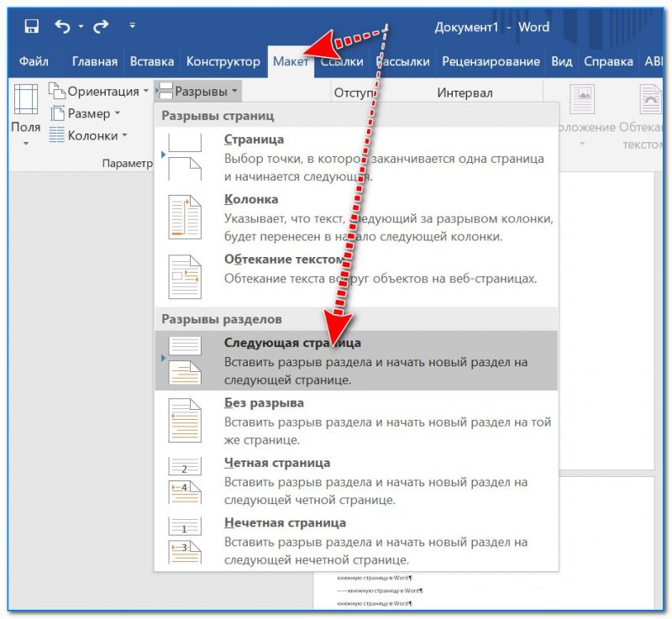Click the Страница break page icon

coord(185,157)
